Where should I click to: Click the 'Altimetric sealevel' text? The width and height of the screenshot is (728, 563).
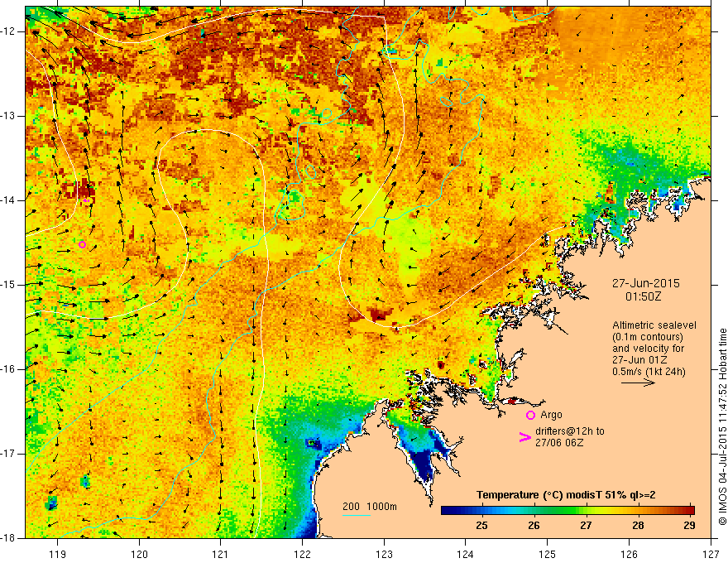pos(654,325)
